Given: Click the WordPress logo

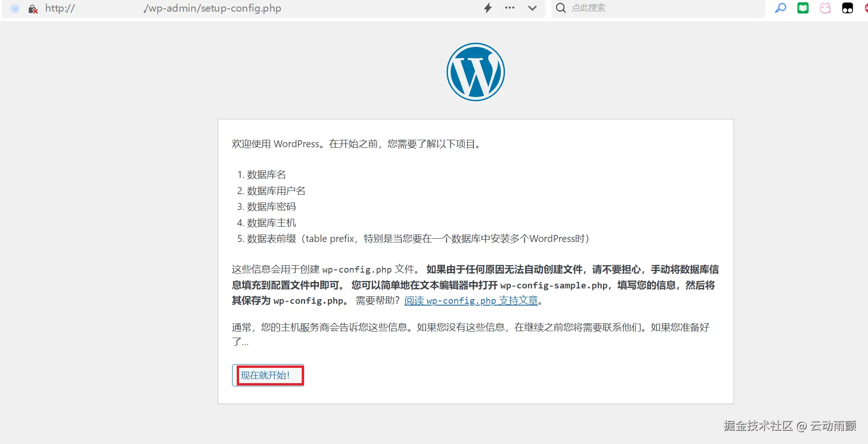Looking at the screenshot, I should point(476,72).
